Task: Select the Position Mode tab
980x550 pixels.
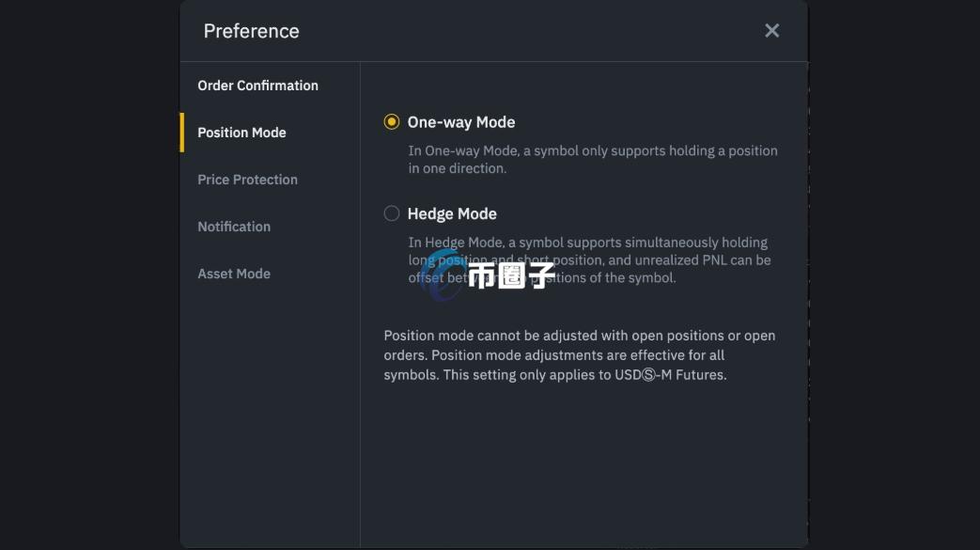Action: point(241,132)
